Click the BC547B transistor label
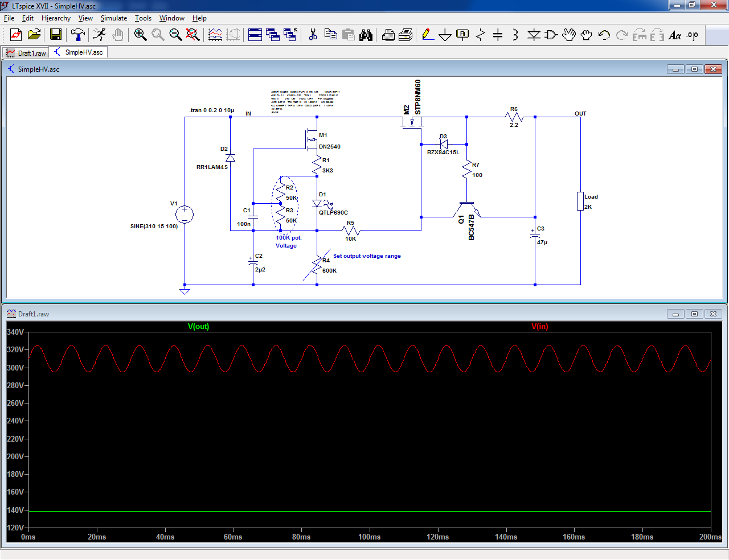729x560 pixels. click(472, 227)
